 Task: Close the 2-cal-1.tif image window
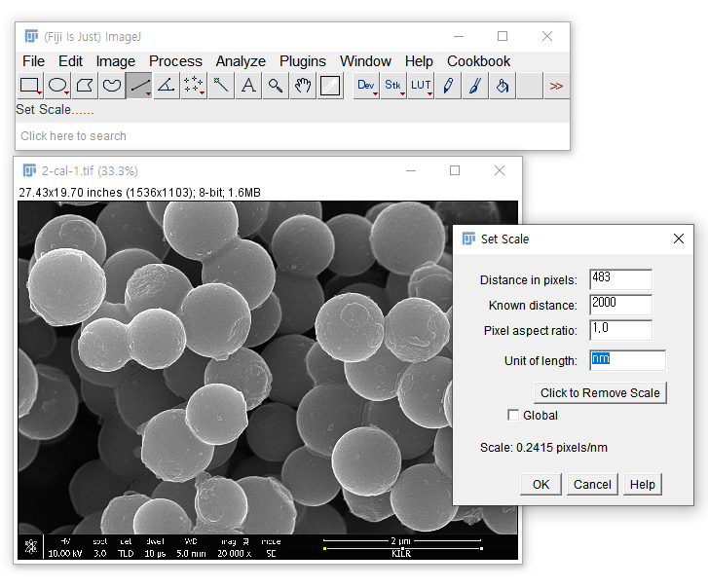coord(500,170)
